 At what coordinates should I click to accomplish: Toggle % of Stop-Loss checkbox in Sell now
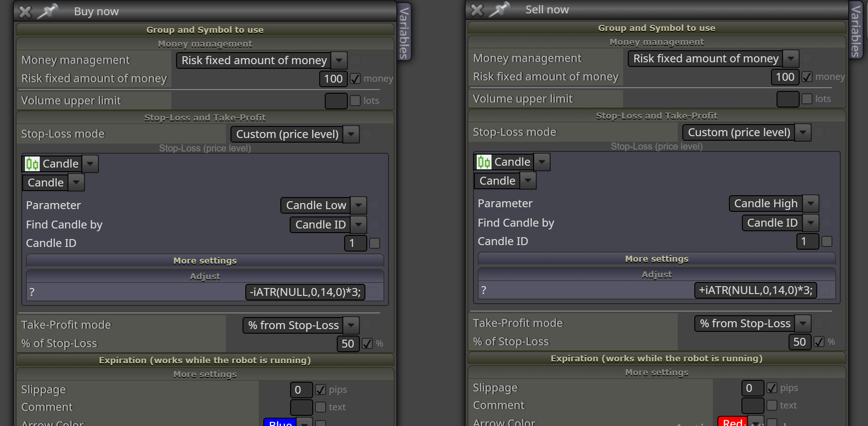tap(819, 342)
